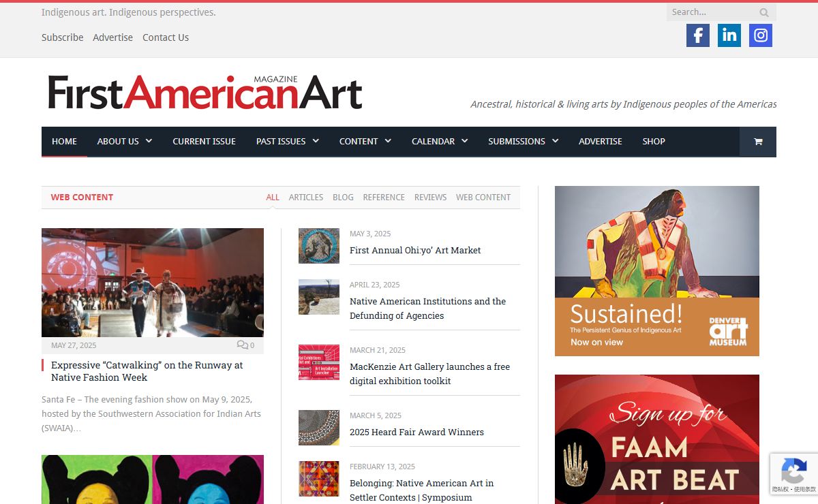Click the February 13, 2025 date text

[382, 467]
